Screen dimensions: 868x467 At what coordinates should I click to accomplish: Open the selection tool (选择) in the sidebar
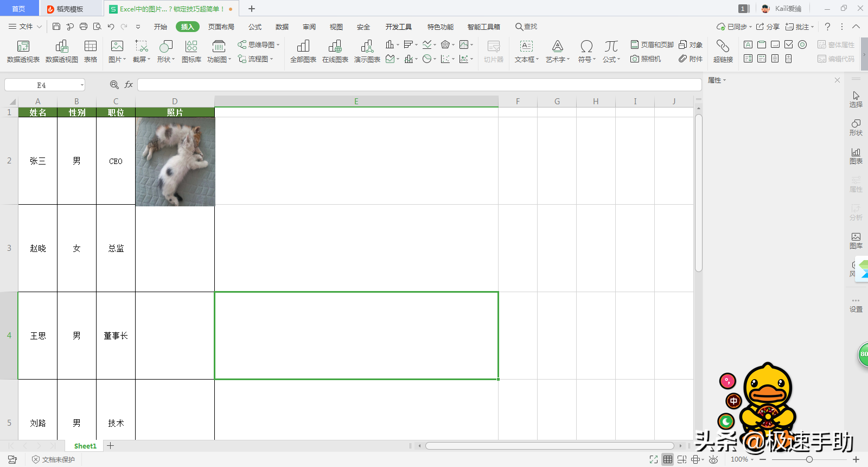pyautogui.click(x=856, y=99)
